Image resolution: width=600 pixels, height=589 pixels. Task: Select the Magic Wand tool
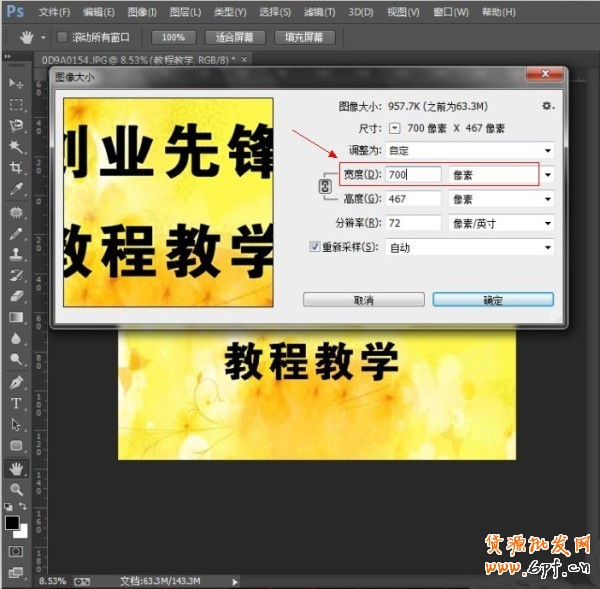16,146
